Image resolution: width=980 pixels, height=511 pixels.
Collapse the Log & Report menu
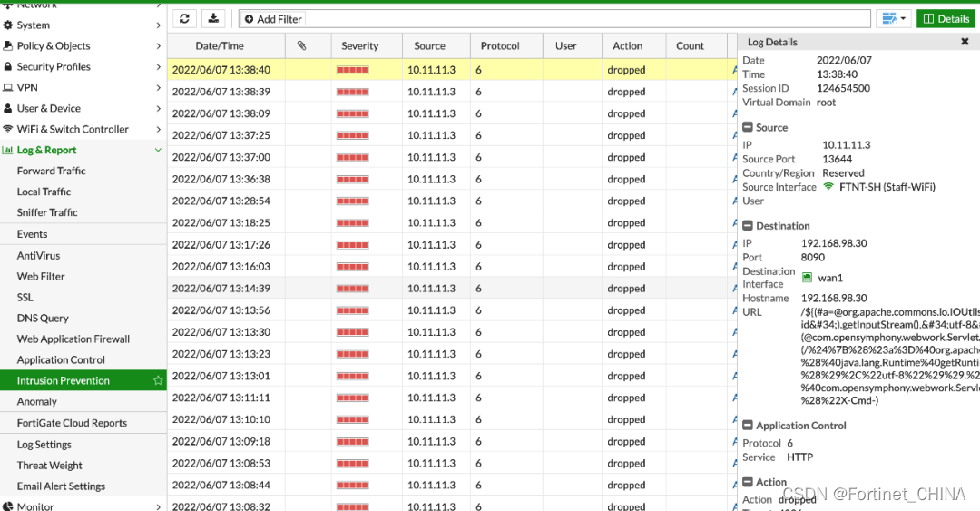[83, 150]
